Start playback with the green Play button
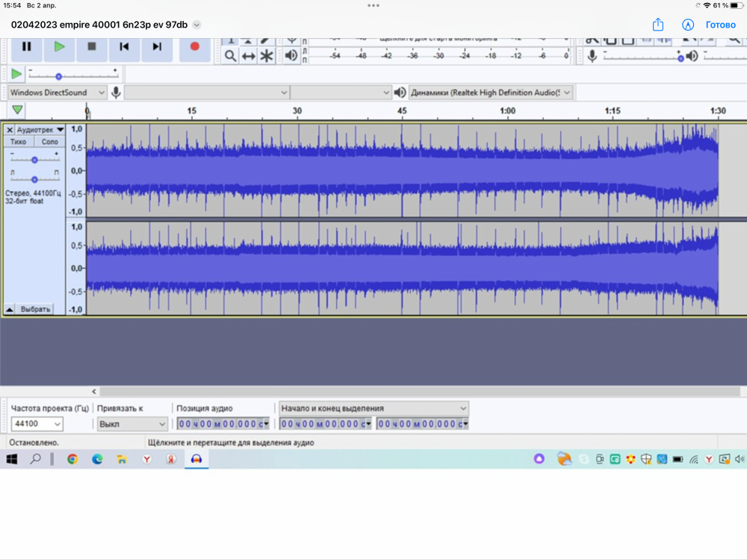This screenshot has height=560, width=747. [x=59, y=46]
